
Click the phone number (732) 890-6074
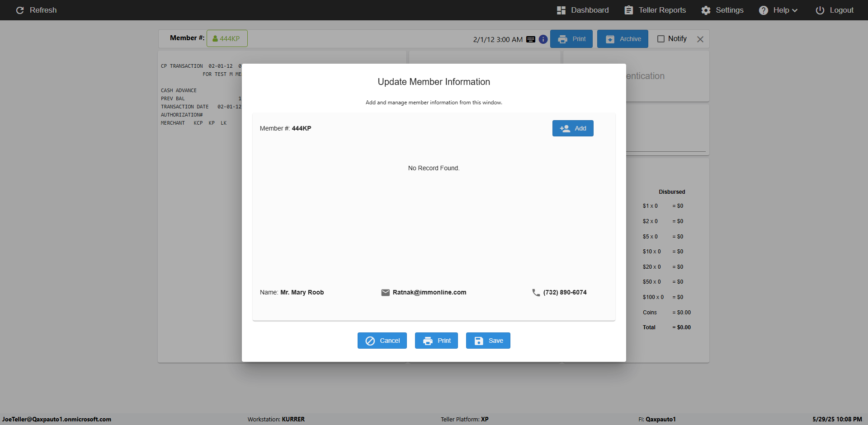(x=565, y=292)
